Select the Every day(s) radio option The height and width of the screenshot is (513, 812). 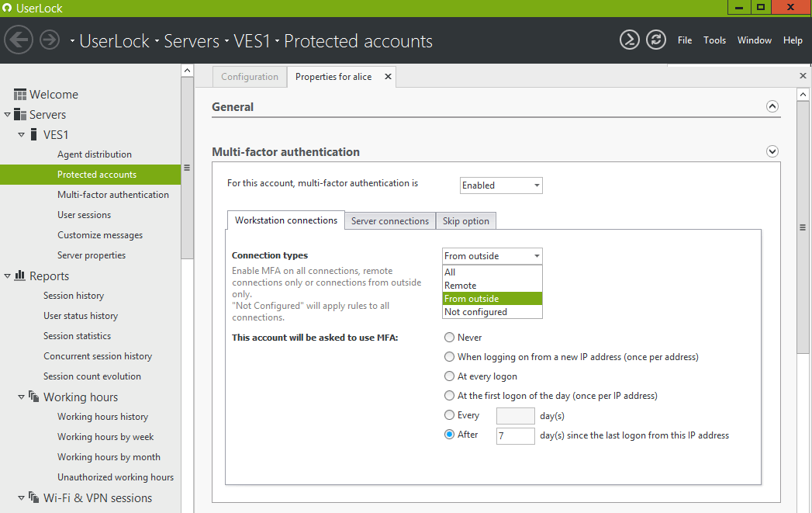[x=449, y=415]
